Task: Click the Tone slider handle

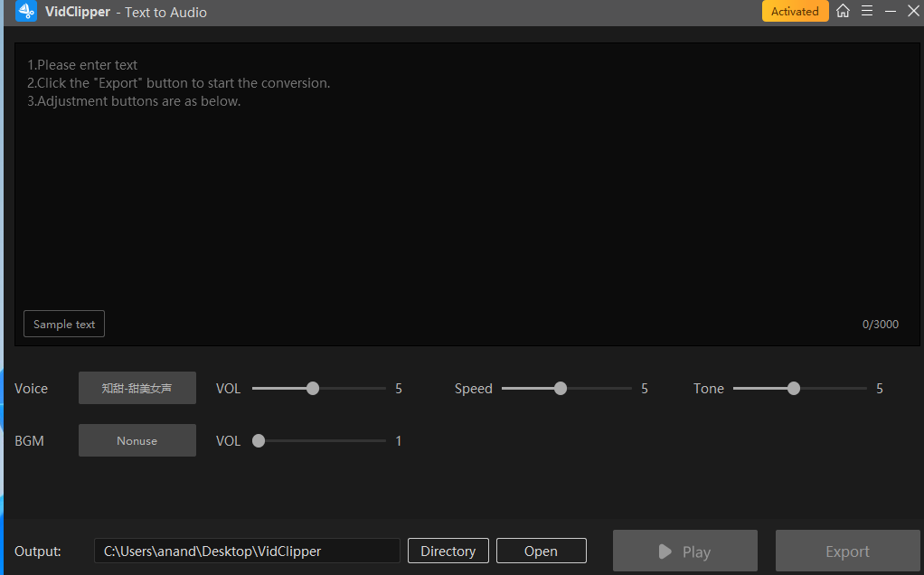Action: click(x=794, y=389)
